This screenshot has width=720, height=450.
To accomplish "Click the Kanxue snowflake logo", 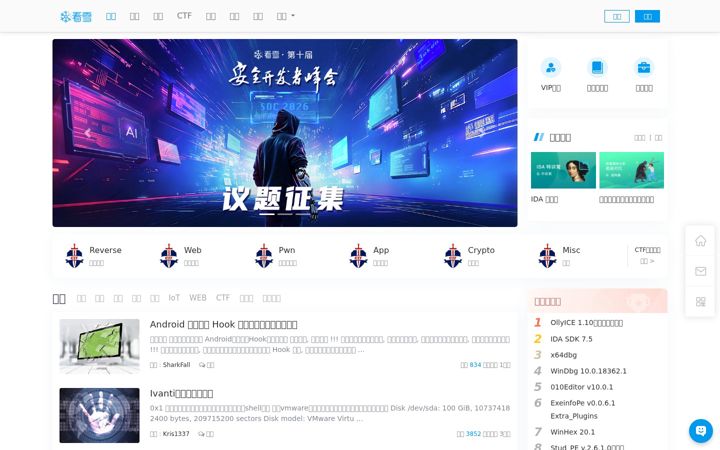I will tap(76, 17).
